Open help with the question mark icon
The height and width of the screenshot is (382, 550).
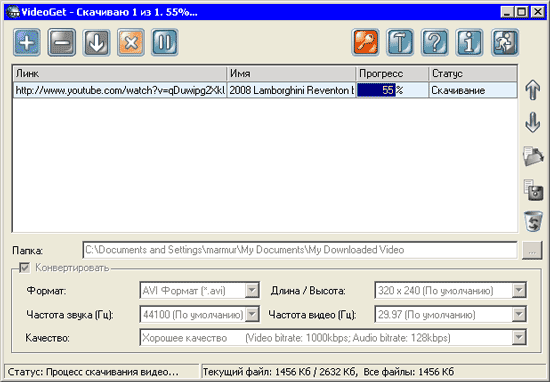(x=435, y=42)
